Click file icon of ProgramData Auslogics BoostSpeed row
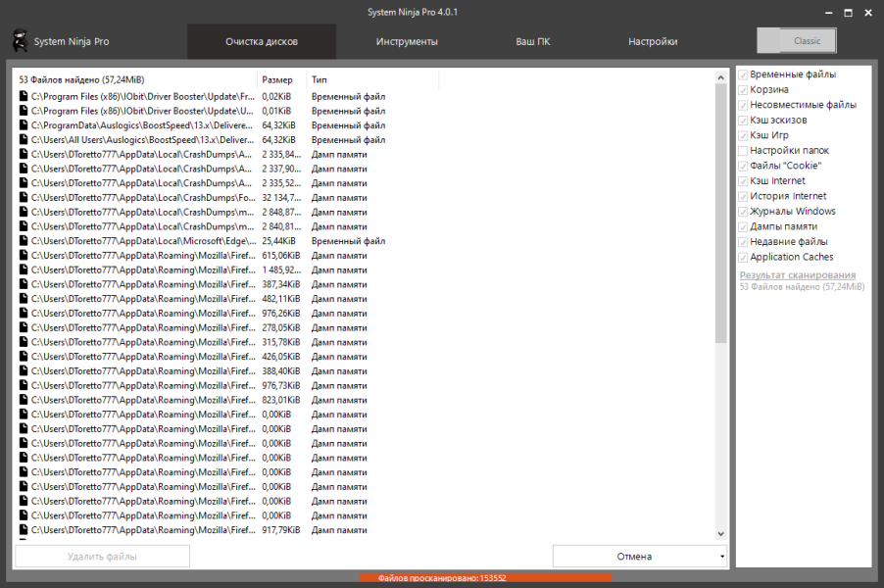The width and height of the screenshot is (884, 588). click(x=24, y=125)
